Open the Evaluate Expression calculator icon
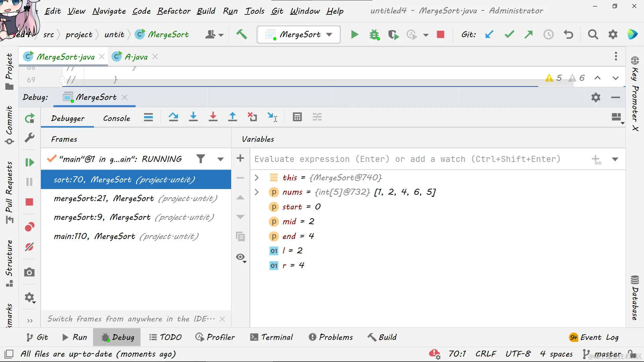This screenshot has height=362, width=644. pyautogui.click(x=297, y=117)
